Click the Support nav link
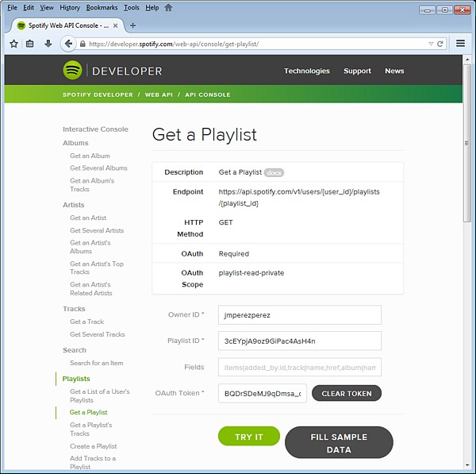476x474 pixels. pos(357,71)
